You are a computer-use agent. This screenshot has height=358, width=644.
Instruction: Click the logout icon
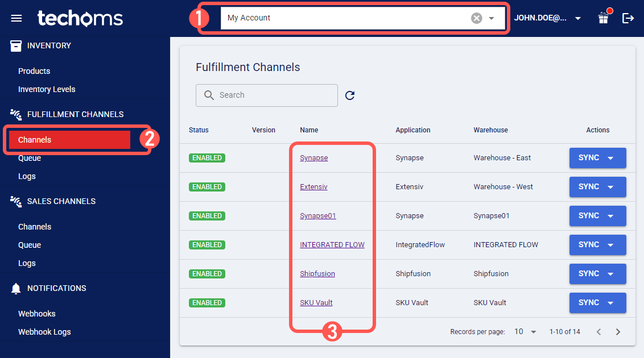(x=628, y=18)
